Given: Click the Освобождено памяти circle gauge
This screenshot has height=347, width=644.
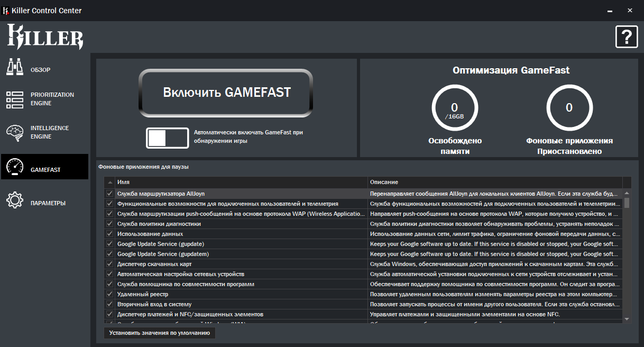Looking at the screenshot, I should point(455,108).
